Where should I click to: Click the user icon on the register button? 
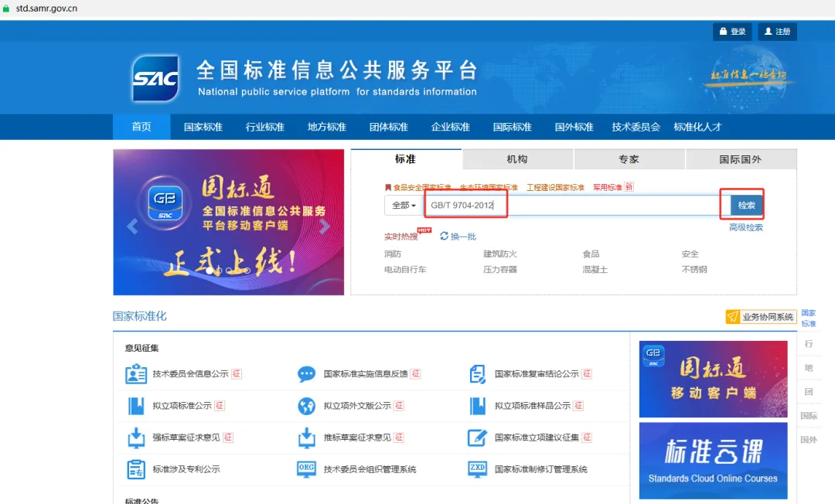[768, 32]
